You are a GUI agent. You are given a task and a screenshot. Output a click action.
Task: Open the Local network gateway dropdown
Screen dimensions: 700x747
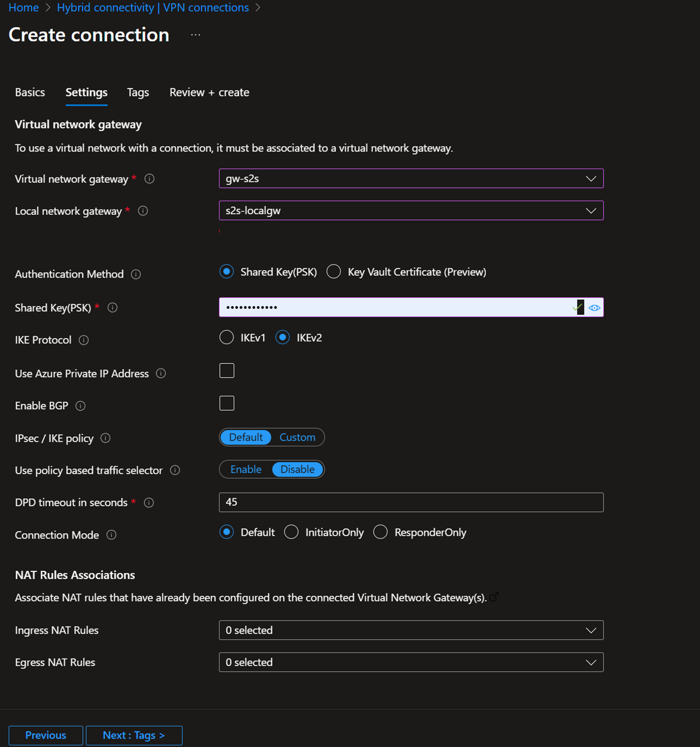(x=590, y=211)
